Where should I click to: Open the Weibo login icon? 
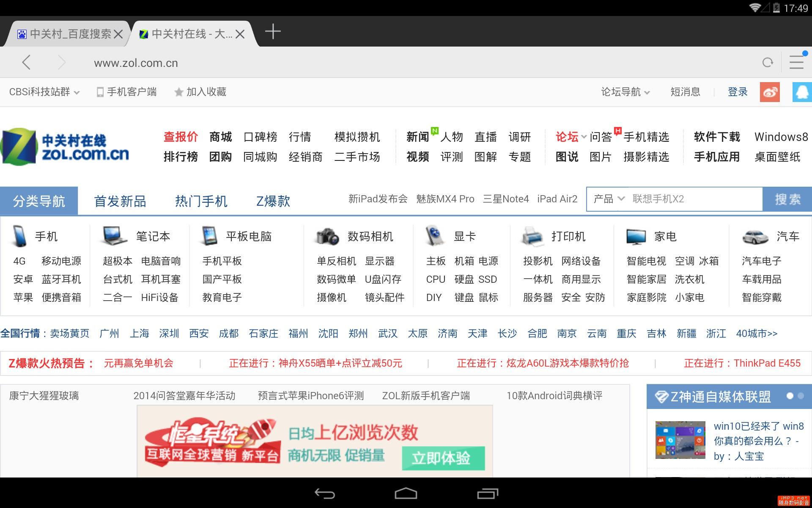770,92
